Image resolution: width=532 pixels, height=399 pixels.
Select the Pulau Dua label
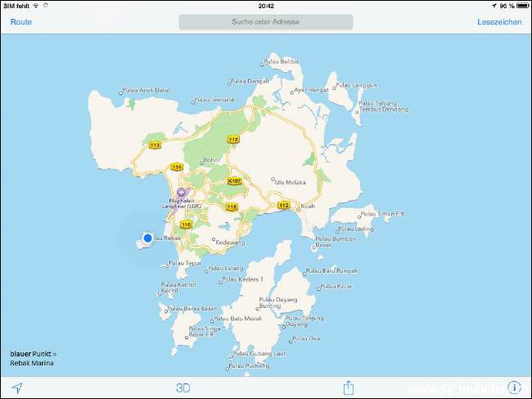306,338
